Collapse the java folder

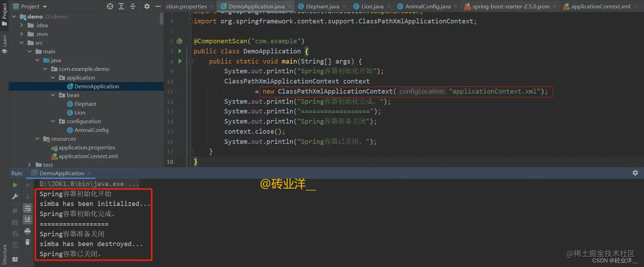pos(37,60)
